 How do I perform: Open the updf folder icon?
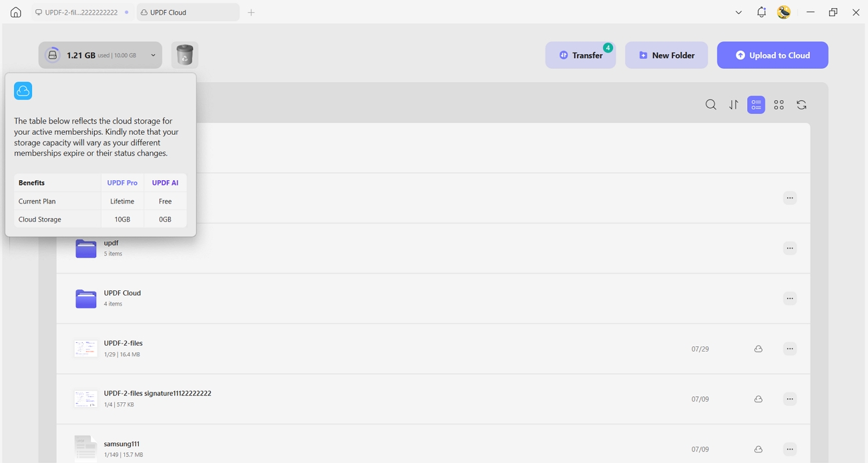click(85, 248)
